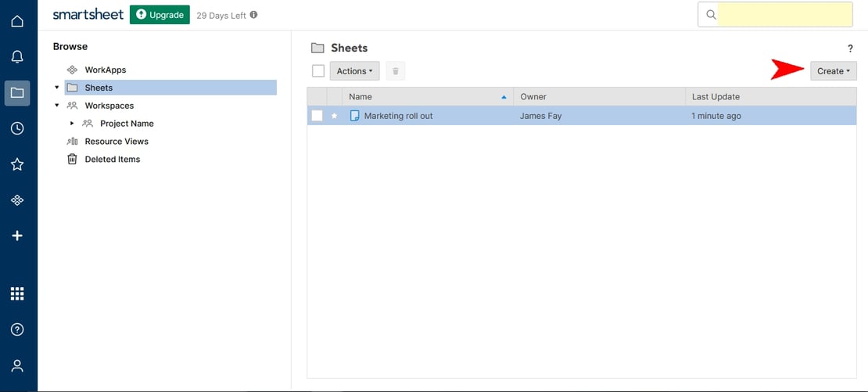This screenshot has width=868, height=392.
Task: Click the delete trash icon in toolbar
Action: click(x=396, y=71)
